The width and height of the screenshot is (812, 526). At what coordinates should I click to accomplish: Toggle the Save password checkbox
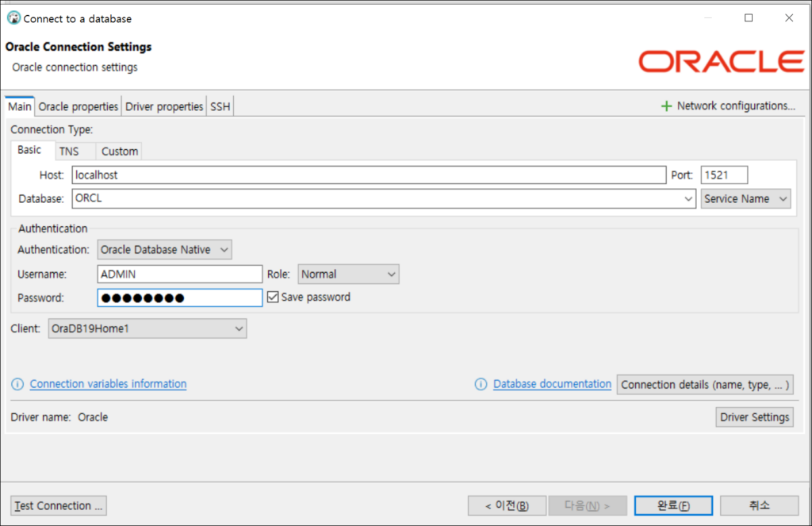click(273, 297)
